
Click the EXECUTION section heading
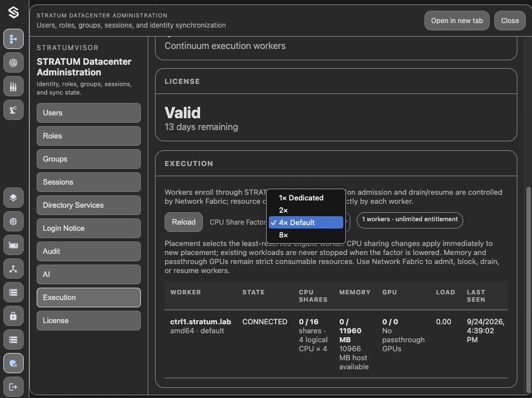pyautogui.click(x=189, y=163)
